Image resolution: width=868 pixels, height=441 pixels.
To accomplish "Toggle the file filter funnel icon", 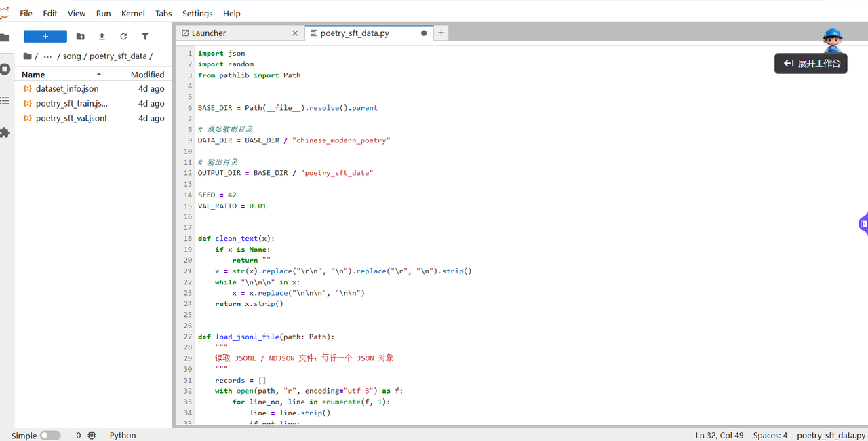I will click(145, 37).
